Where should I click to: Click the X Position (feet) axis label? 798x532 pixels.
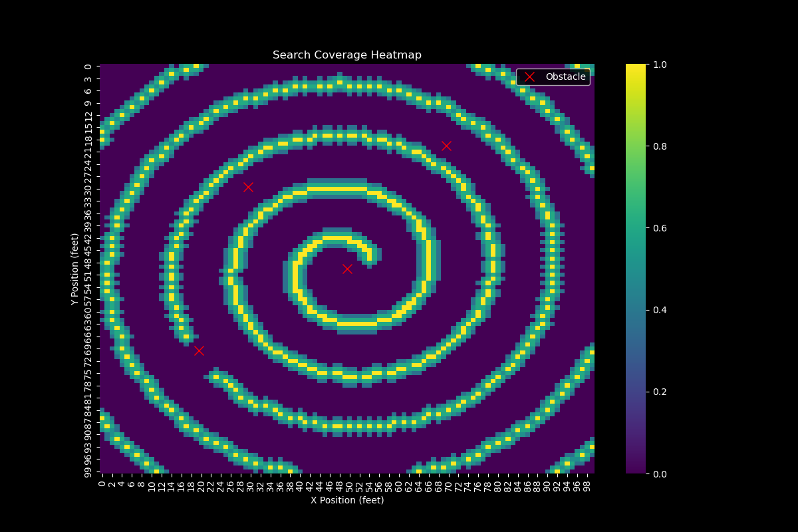coord(347,500)
